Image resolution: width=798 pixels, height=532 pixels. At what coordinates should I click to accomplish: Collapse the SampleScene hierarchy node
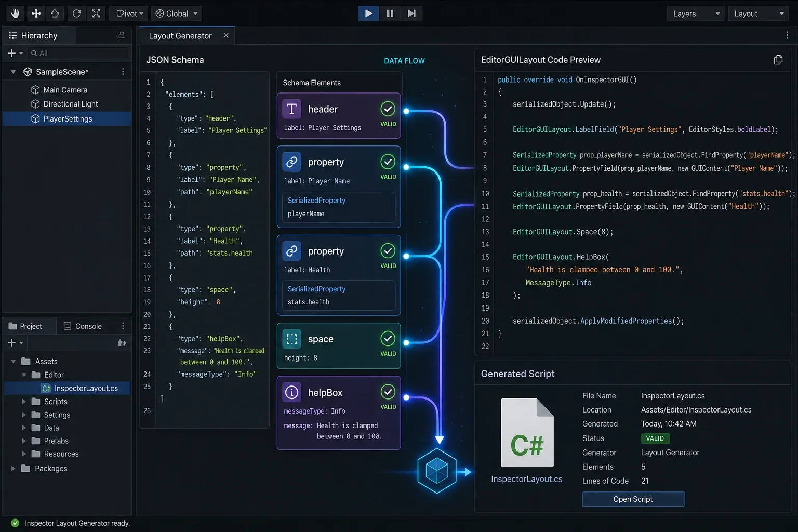click(14, 72)
